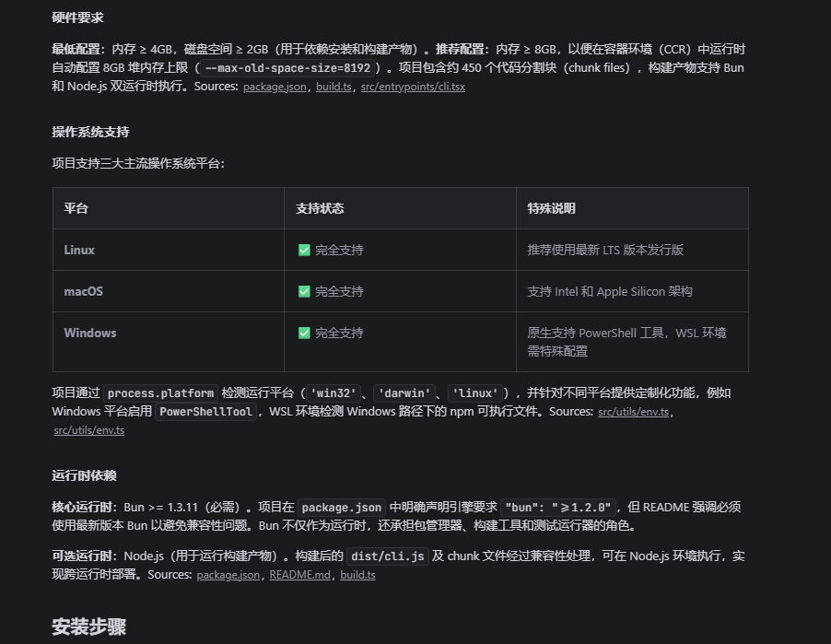This screenshot has width=831, height=644.
Task: Click the PowerShellTool inline code
Action: point(207,412)
